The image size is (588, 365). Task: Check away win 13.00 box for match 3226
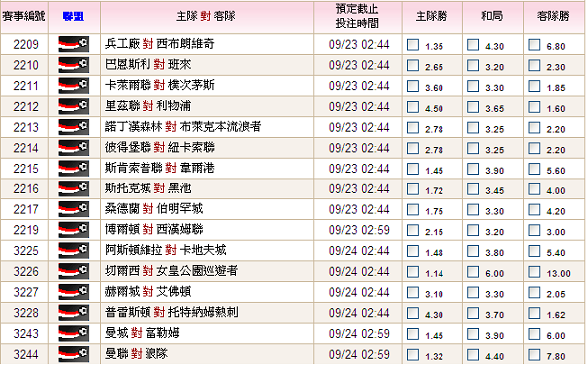tap(534, 272)
